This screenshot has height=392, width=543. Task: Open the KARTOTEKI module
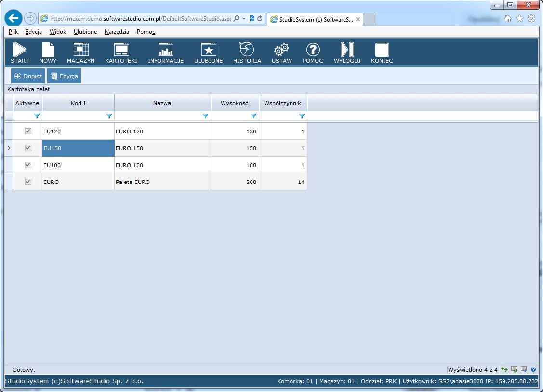click(x=121, y=52)
